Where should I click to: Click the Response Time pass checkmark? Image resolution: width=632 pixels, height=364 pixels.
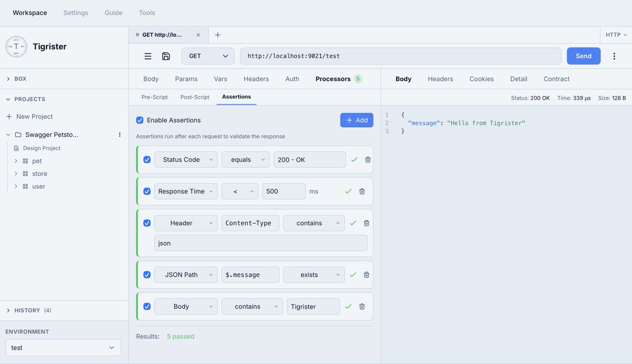348,191
